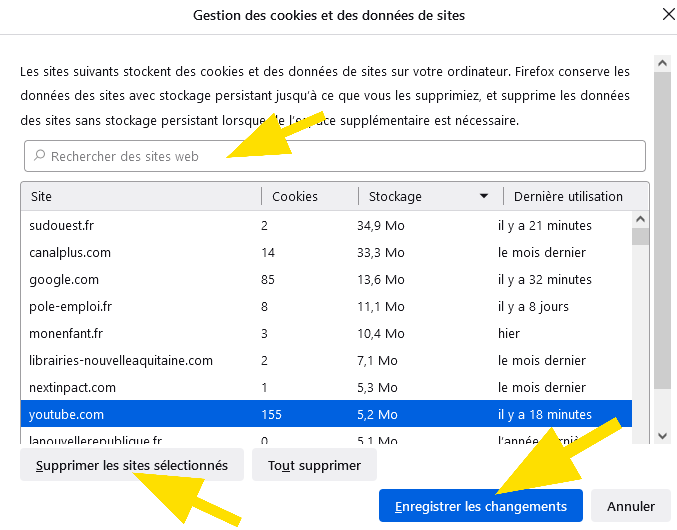The height and width of the screenshot is (530, 677).
Task: Click 'il y a 21 minutes' cell
Action: (544, 225)
